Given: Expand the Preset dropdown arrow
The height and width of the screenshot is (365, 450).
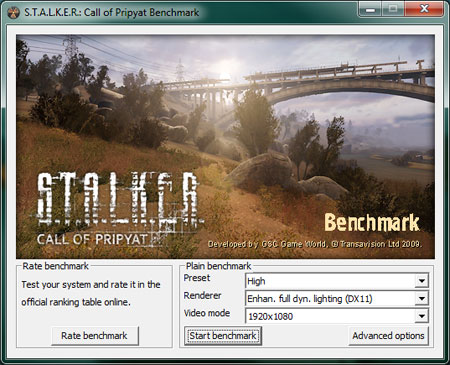Looking at the screenshot, I should [x=422, y=281].
